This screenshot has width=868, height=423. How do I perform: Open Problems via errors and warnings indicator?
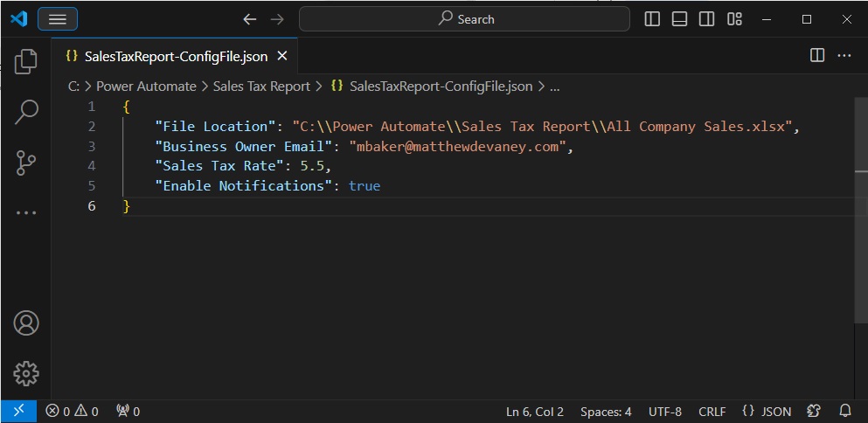tap(72, 412)
